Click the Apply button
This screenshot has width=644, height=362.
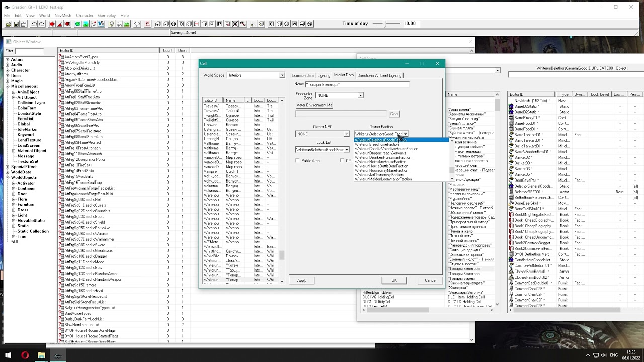click(302, 280)
